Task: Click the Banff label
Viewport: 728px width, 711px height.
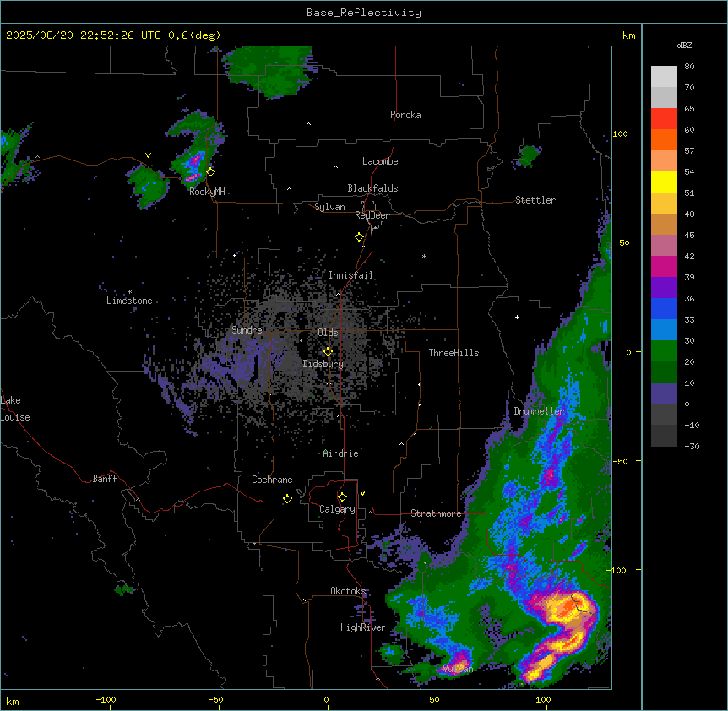Action: 105,479
